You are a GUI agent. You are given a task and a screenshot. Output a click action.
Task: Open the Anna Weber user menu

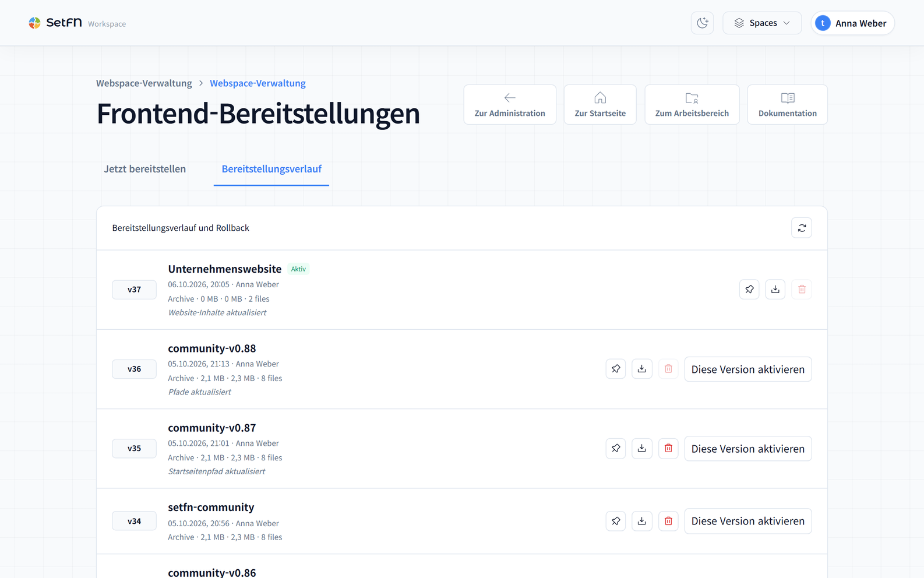(853, 23)
